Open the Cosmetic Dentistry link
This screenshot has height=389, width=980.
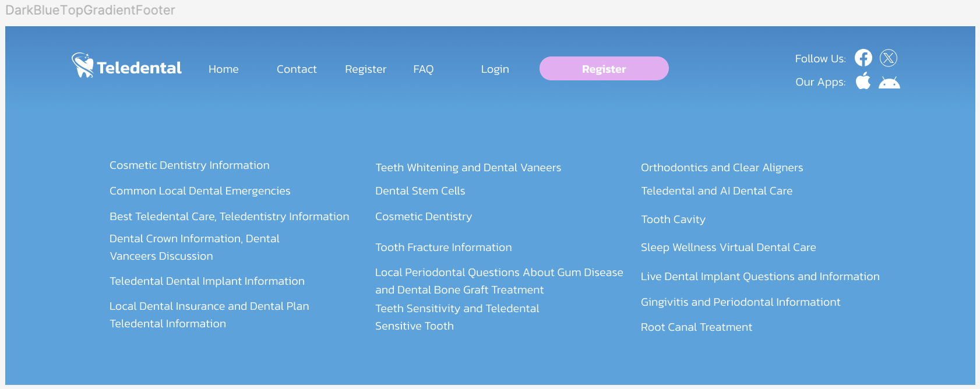point(424,217)
